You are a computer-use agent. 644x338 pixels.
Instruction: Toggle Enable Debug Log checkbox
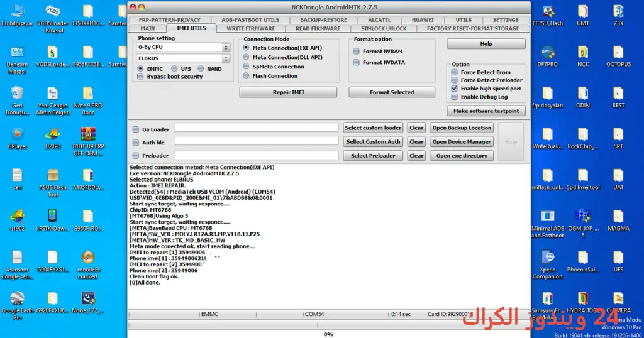(x=454, y=97)
